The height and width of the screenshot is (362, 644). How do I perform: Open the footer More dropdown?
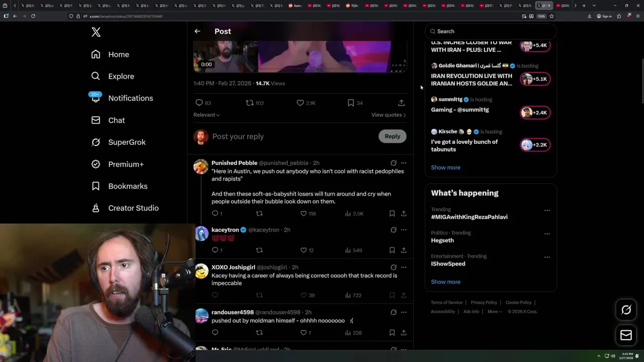(495, 311)
